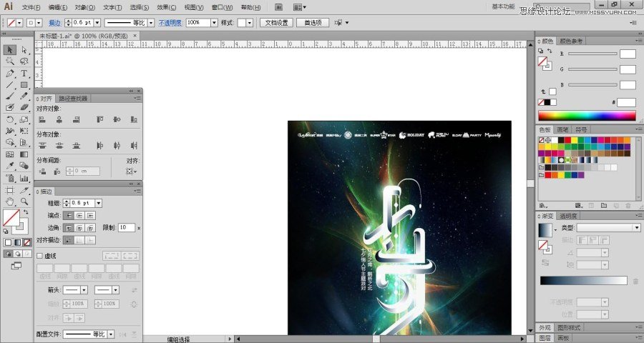Click the 描边 link in control bar
The width and height of the screenshot is (644, 343).
[x=54, y=24]
